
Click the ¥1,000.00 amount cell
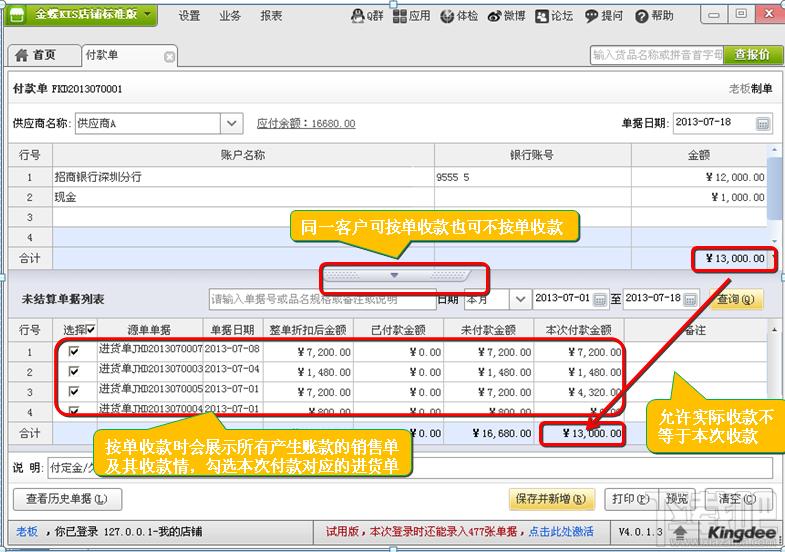click(699, 197)
